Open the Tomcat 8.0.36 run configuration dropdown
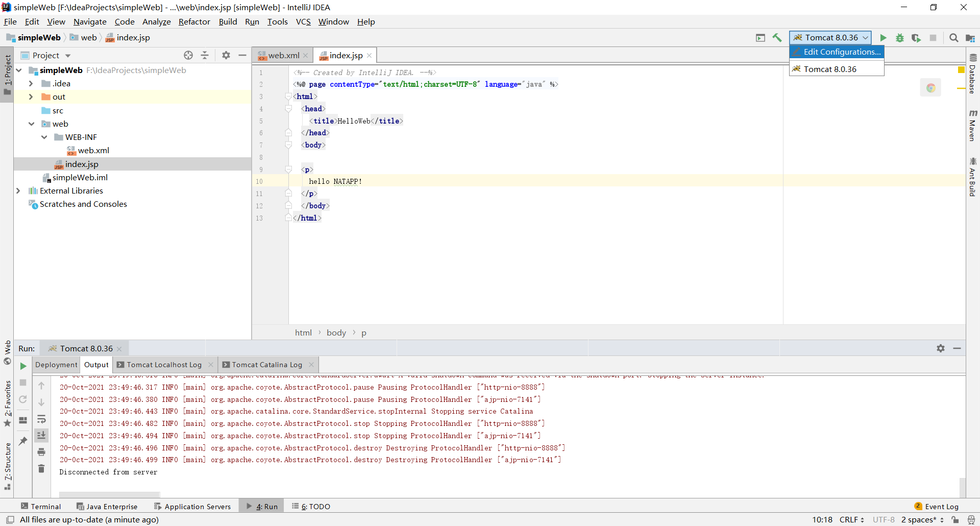Viewport: 980px width, 526px height. pyautogui.click(x=830, y=38)
